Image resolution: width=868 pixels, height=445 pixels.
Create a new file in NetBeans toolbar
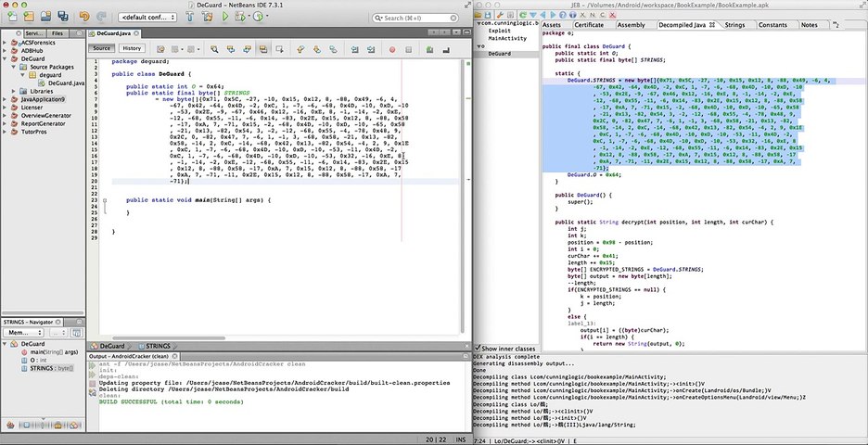coord(12,16)
